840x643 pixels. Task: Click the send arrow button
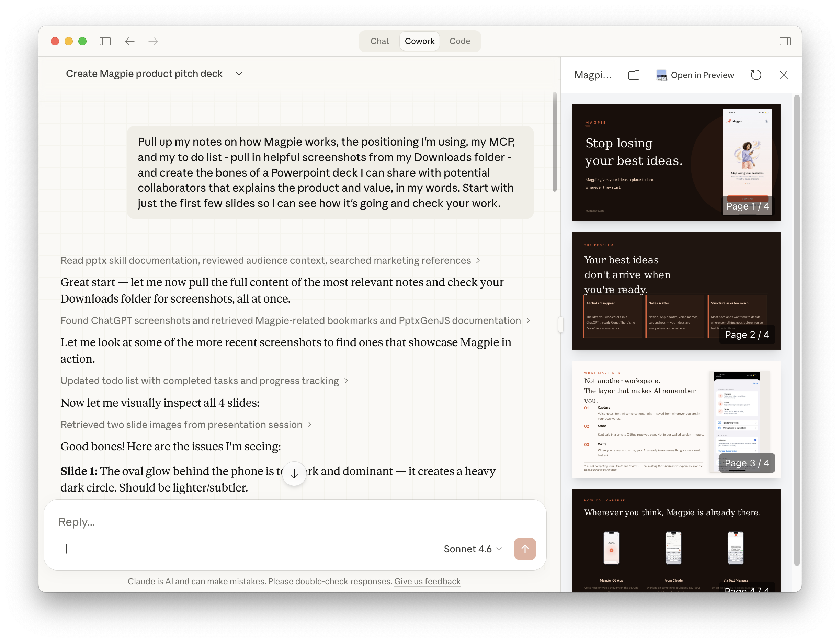click(x=525, y=549)
